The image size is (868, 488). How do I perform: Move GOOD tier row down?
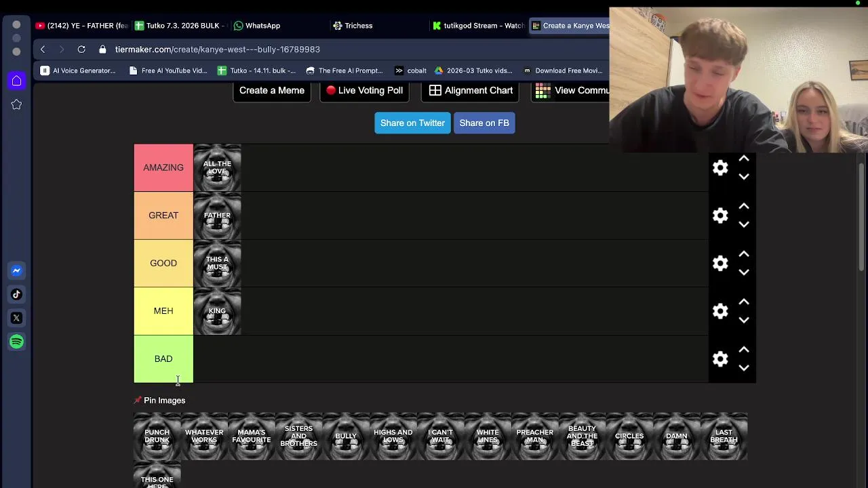coord(744,272)
